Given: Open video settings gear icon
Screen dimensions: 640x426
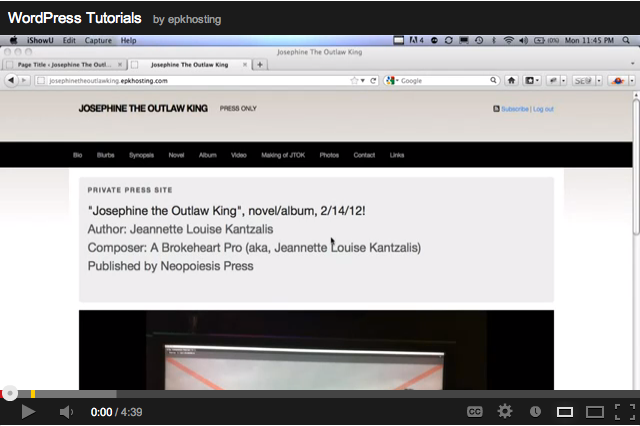Looking at the screenshot, I should coord(505,411).
